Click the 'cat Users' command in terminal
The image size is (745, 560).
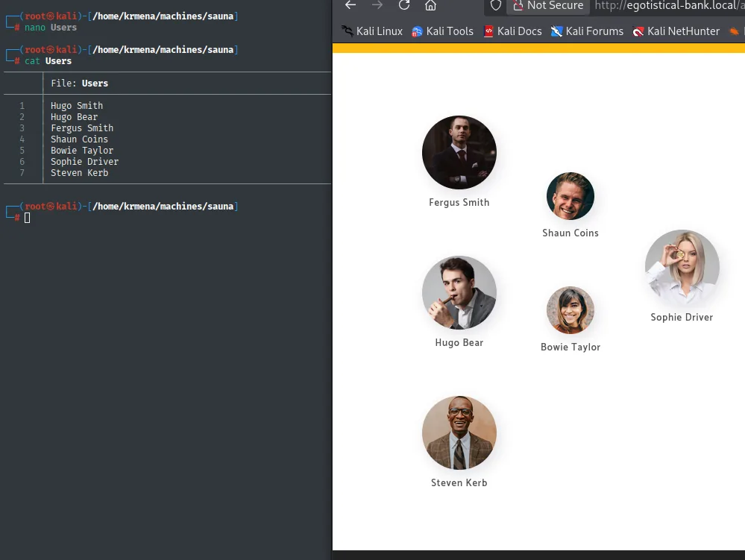click(x=48, y=61)
